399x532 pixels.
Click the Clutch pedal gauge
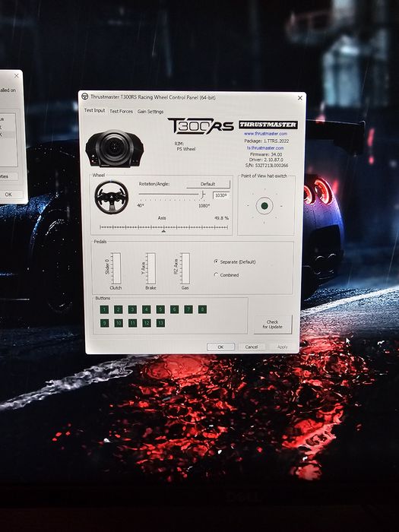click(116, 268)
